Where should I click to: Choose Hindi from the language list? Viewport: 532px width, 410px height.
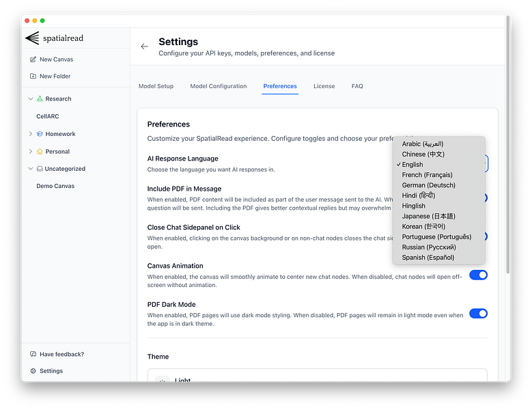point(438,195)
